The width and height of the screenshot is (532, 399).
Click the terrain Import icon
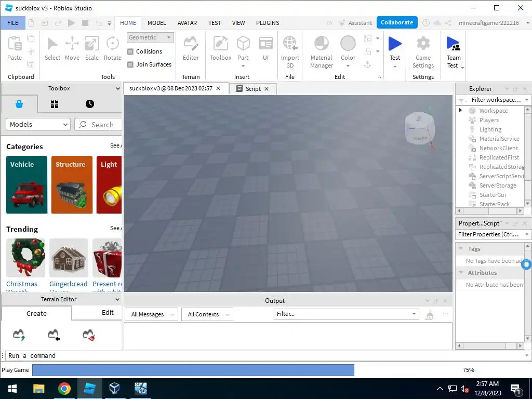coord(54,335)
